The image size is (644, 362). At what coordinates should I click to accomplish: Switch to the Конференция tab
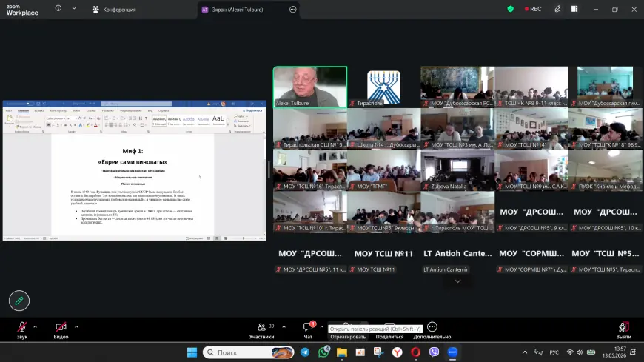click(114, 10)
